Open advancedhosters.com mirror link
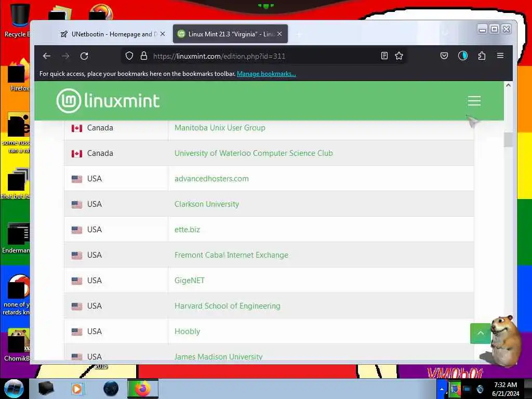The image size is (532, 399). pyautogui.click(x=211, y=179)
